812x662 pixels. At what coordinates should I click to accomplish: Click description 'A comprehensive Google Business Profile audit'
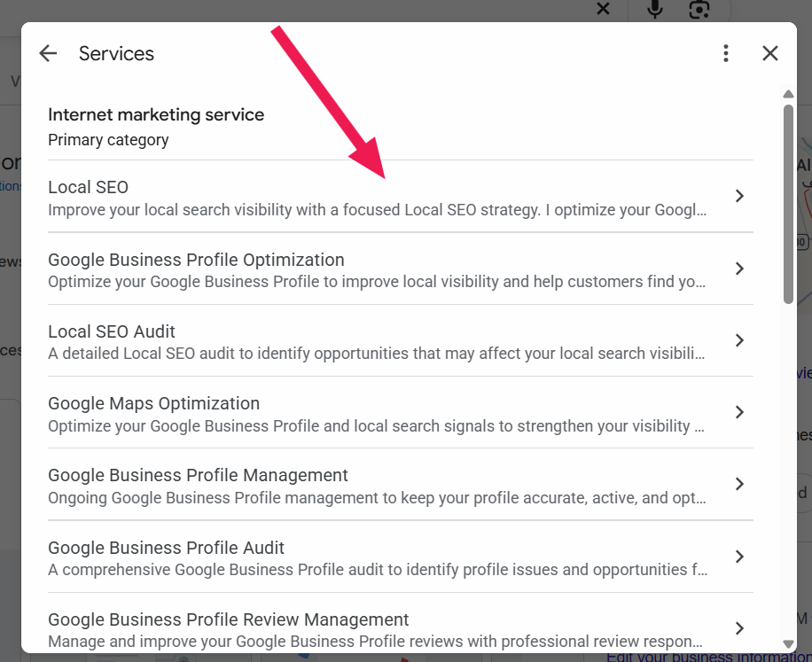(378, 571)
